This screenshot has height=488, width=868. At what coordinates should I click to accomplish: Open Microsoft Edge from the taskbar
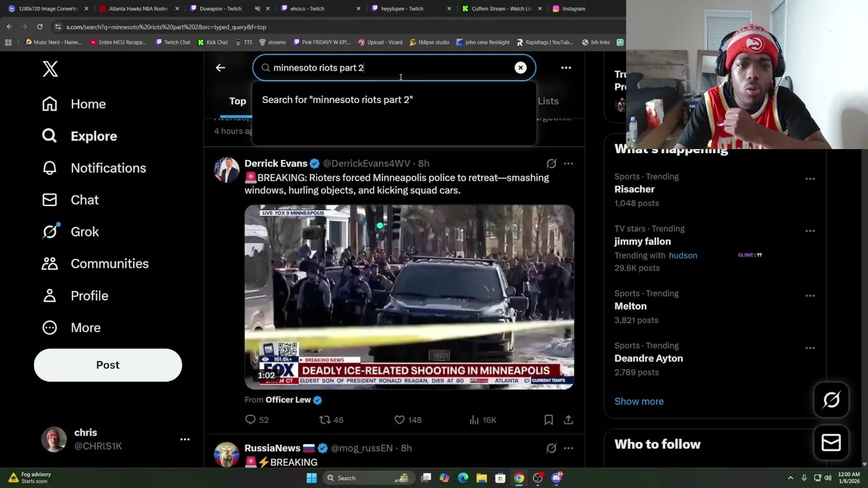point(463,478)
